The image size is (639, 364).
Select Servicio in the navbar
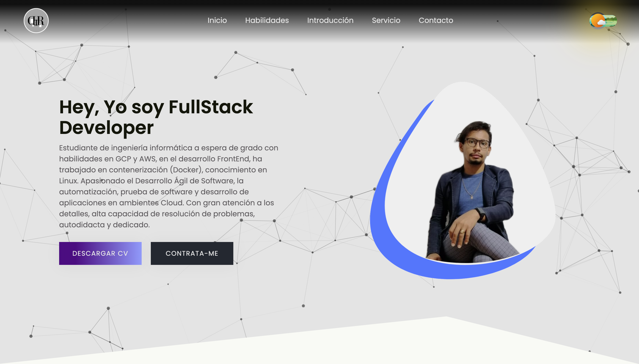386,20
